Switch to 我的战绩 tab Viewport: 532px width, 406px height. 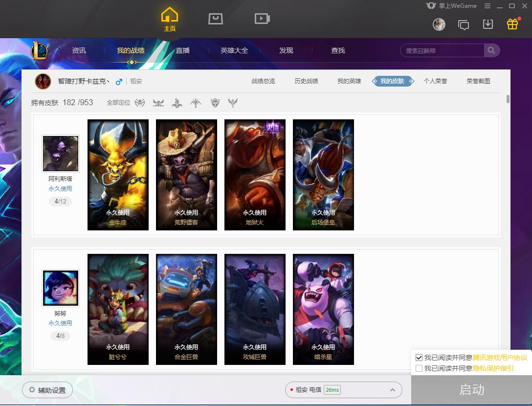(131, 50)
